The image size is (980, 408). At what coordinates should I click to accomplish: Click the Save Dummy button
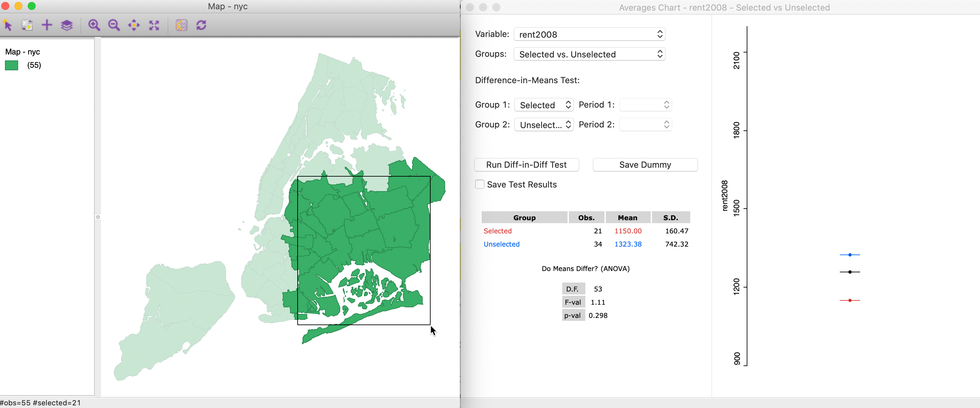[x=645, y=165]
